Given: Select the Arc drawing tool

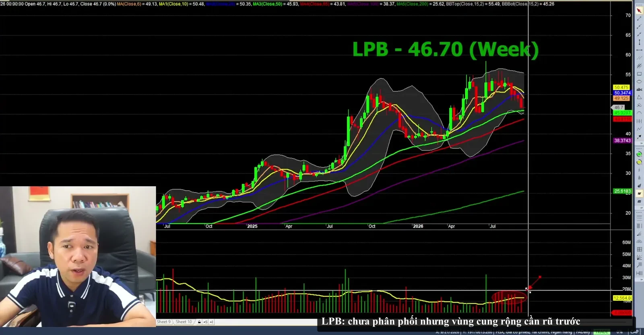Looking at the screenshot, I should (x=639, y=113).
